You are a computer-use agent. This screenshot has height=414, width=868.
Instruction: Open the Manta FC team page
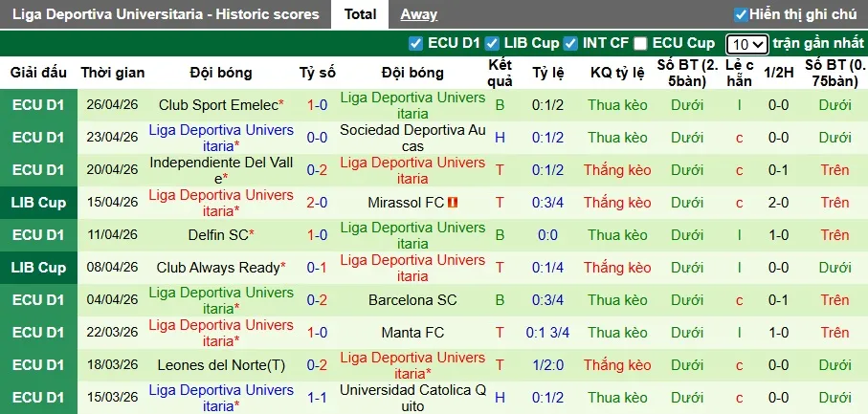(412, 333)
